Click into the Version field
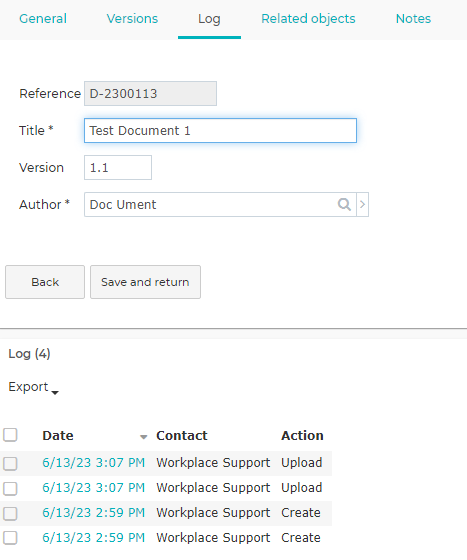Image resolution: width=467 pixels, height=560 pixels. click(x=118, y=168)
